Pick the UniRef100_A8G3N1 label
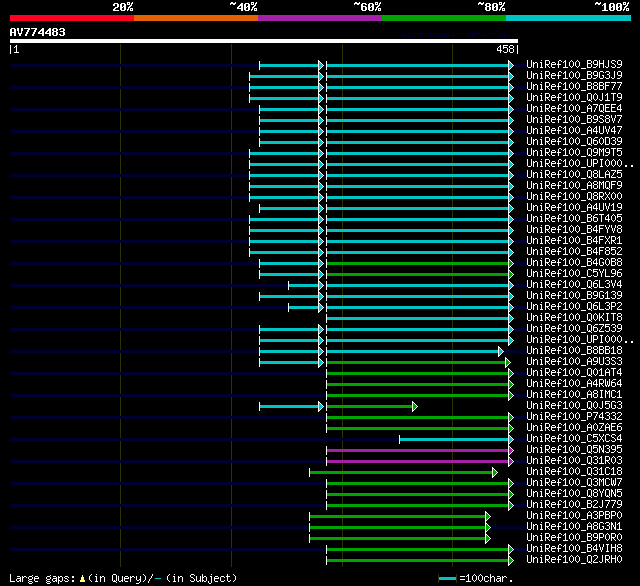 574,527
